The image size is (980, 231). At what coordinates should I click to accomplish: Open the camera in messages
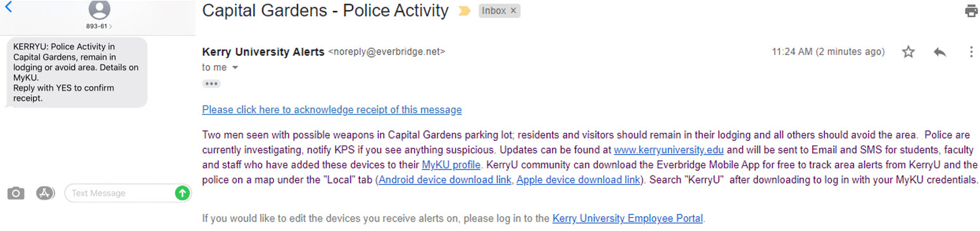tap(16, 194)
